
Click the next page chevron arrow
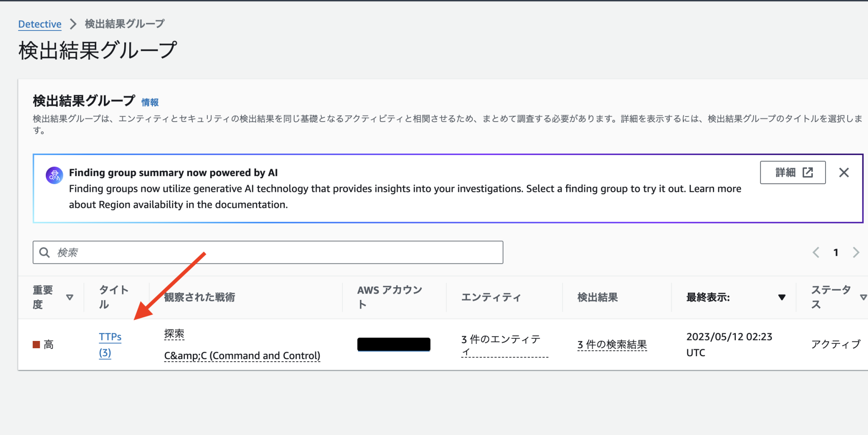tap(856, 252)
